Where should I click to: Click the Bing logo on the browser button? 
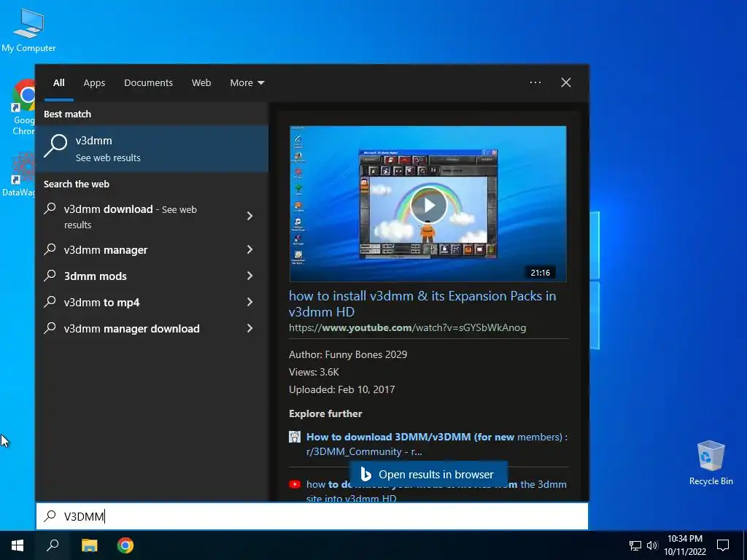pos(365,474)
